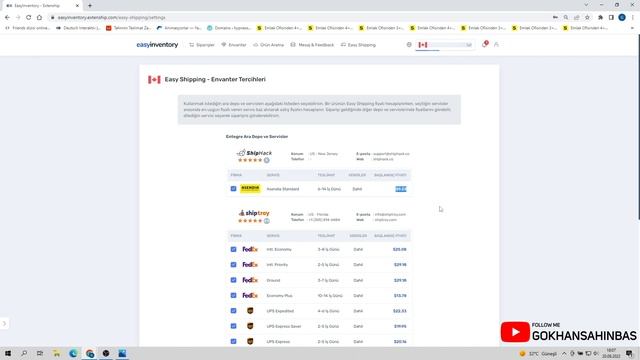640x360 pixels.
Task: Open File Explorer from the taskbar
Action: click(x=56, y=353)
